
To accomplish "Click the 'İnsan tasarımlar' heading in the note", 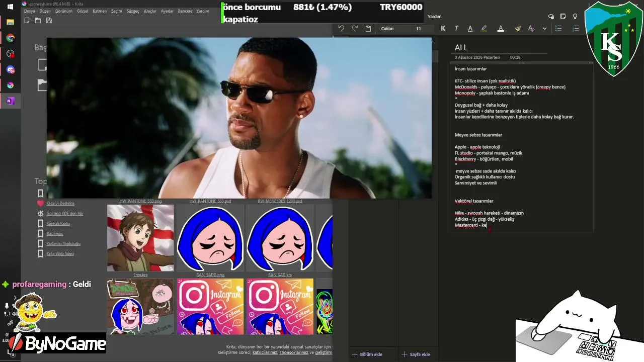I will pos(471,69).
